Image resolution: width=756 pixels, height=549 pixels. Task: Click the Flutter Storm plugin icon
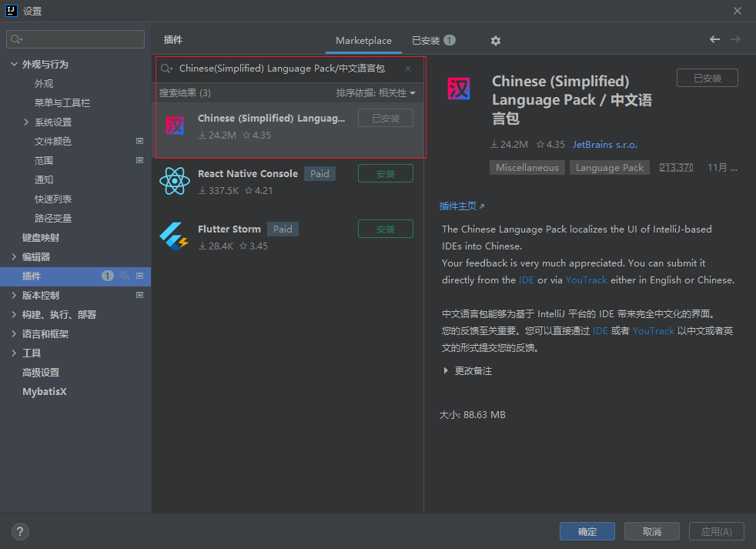coord(174,236)
